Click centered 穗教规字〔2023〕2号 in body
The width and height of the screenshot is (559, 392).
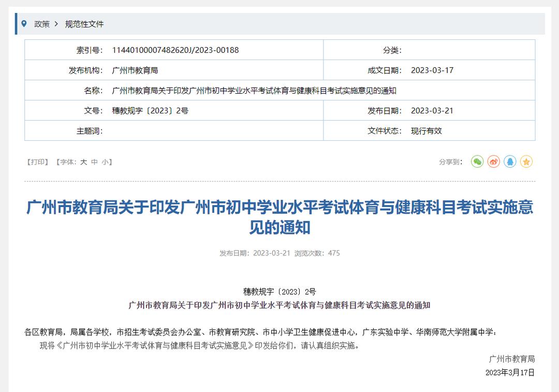coord(279,292)
